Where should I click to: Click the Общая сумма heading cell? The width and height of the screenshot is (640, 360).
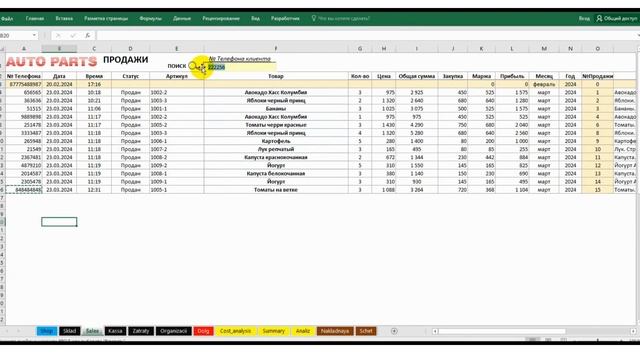417,76
